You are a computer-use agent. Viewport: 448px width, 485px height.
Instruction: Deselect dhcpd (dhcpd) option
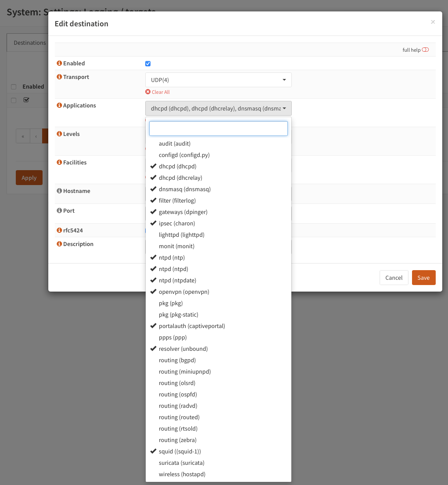(218, 166)
